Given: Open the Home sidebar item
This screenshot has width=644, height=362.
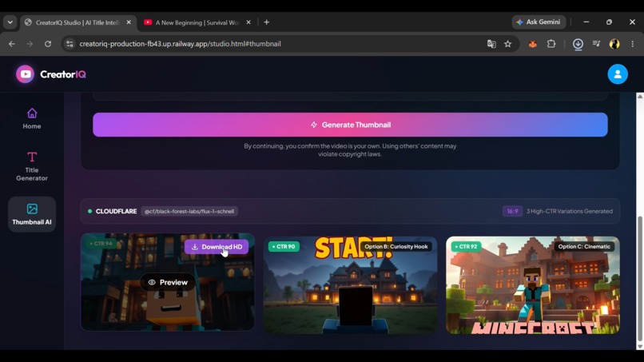Looking at the screenshot, I should click(x=32, y=119).
